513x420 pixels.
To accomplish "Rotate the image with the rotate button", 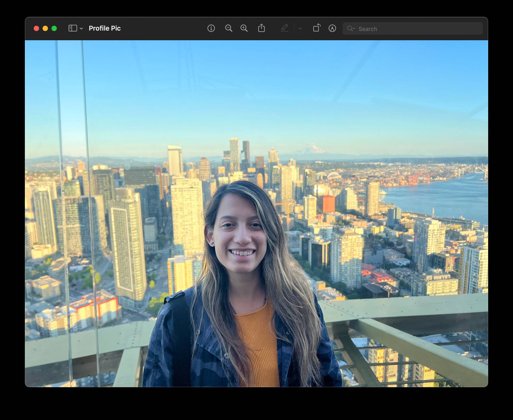I will [x=317, y=28].
